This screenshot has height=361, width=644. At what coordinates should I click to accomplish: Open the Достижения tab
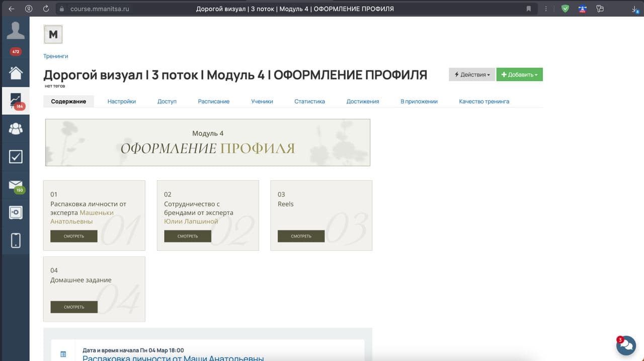(x=363, y=101)
